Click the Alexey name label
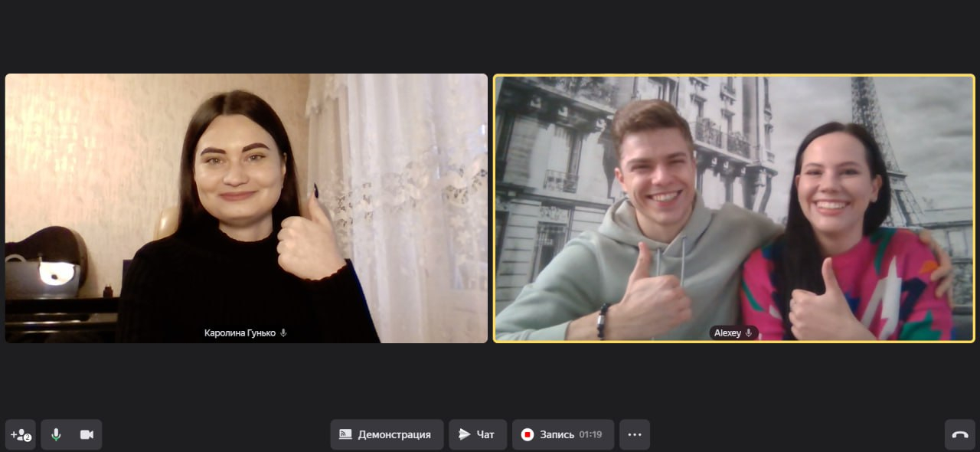 (x=727, y=333)
